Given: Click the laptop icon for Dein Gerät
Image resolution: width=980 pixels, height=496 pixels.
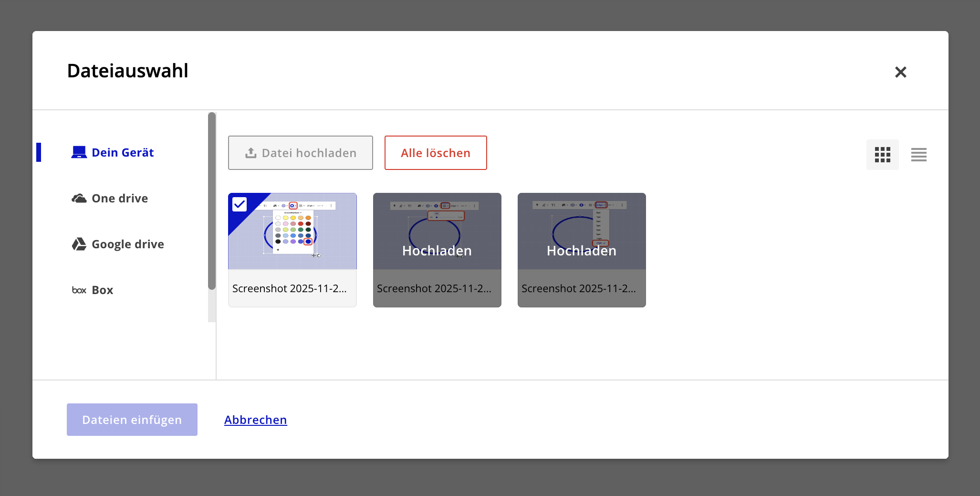Looking at the screenshot, I should click(79, 152).
